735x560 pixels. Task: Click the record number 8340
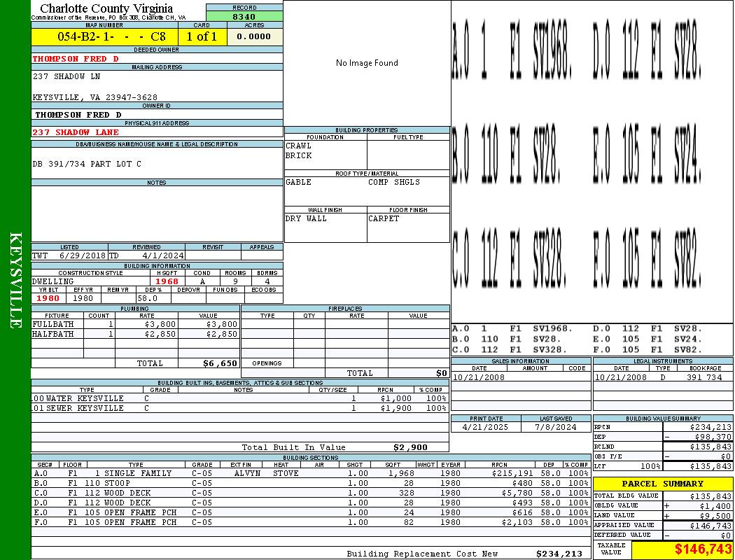coord(244,16)
